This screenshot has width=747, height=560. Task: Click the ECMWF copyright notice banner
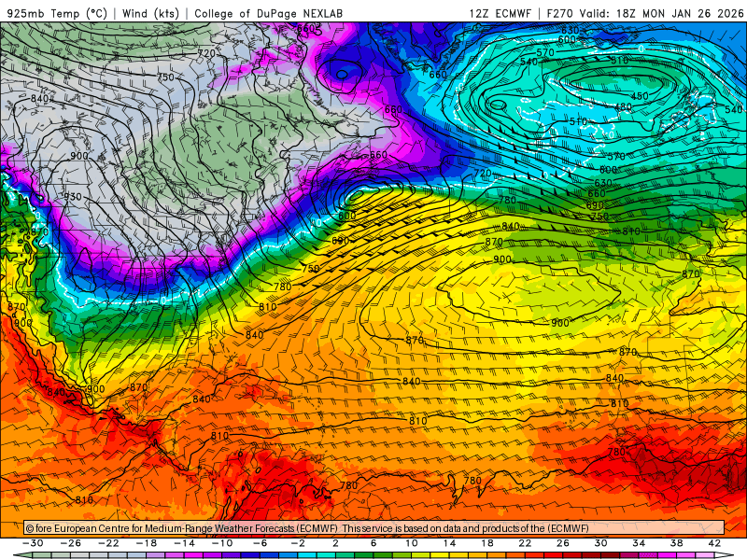point(374,528)
